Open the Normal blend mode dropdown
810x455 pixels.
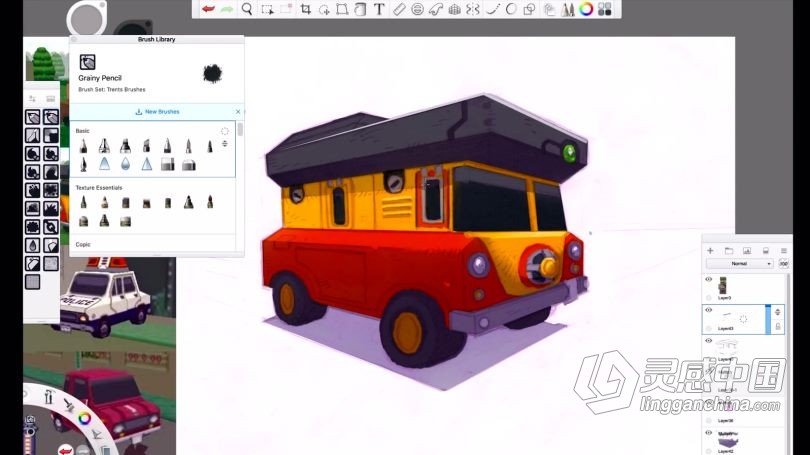pyautogui.click(x=739, y=264)
